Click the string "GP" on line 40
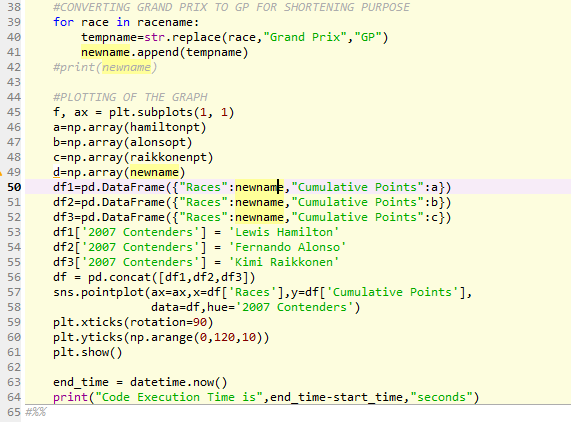571x422 pixels. [367, 37]
